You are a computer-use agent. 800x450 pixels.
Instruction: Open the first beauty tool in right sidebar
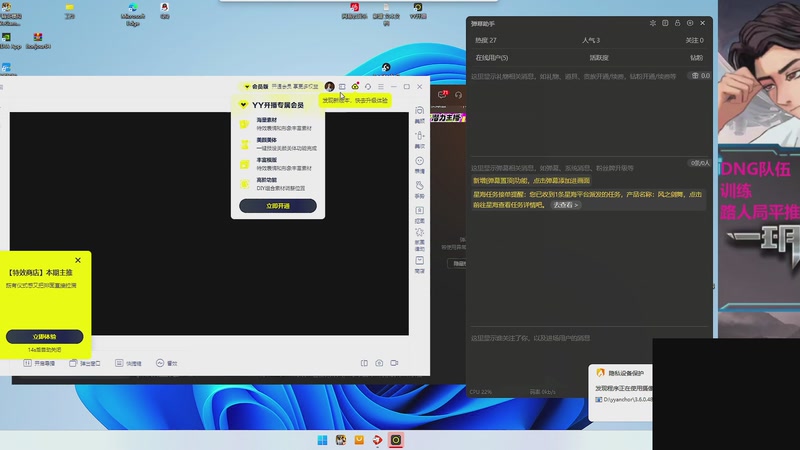point(419,115)
